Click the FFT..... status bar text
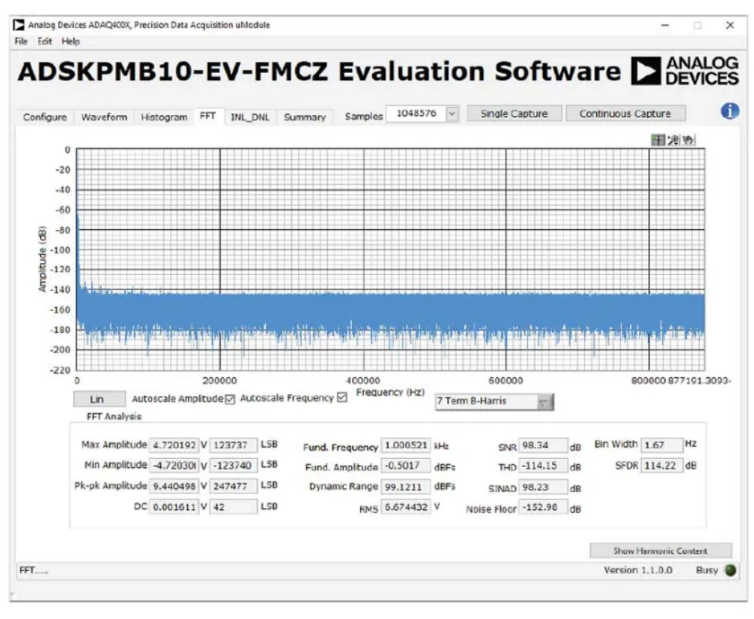This screenshot has height=619, width=754. tap(34, 570)
